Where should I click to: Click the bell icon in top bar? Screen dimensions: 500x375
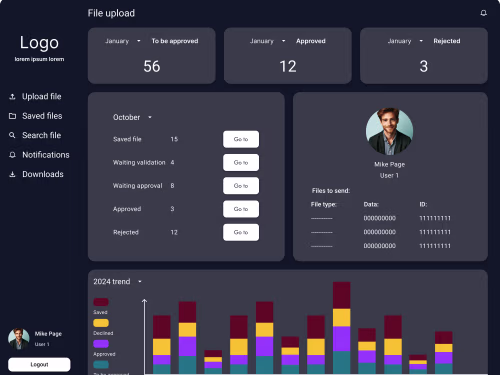[x=483, y=13]
